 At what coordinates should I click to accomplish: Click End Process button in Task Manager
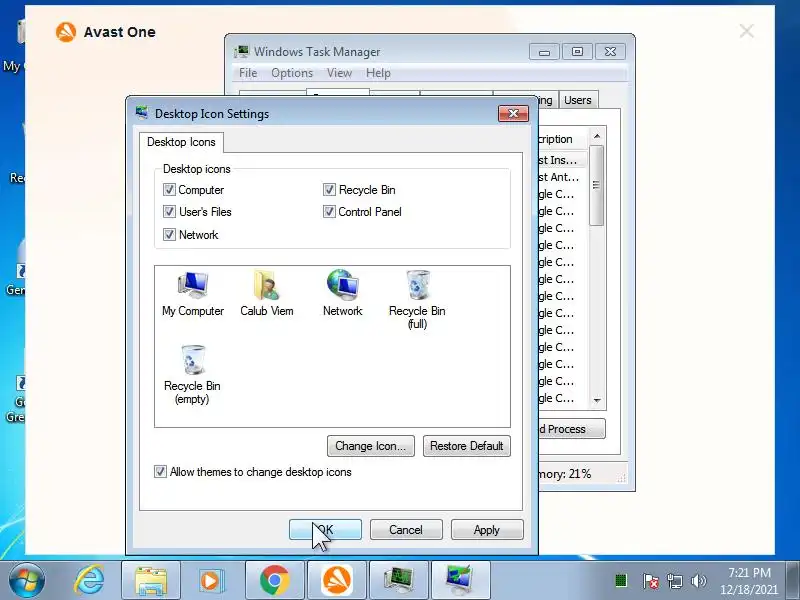click(x=572, y=429)
